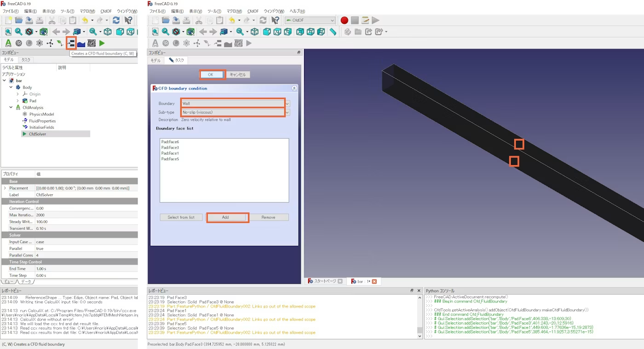Viewport: 644px width, 349px height.
Task: Click the Parallel Cores value field
Action: tap(86, 255)
